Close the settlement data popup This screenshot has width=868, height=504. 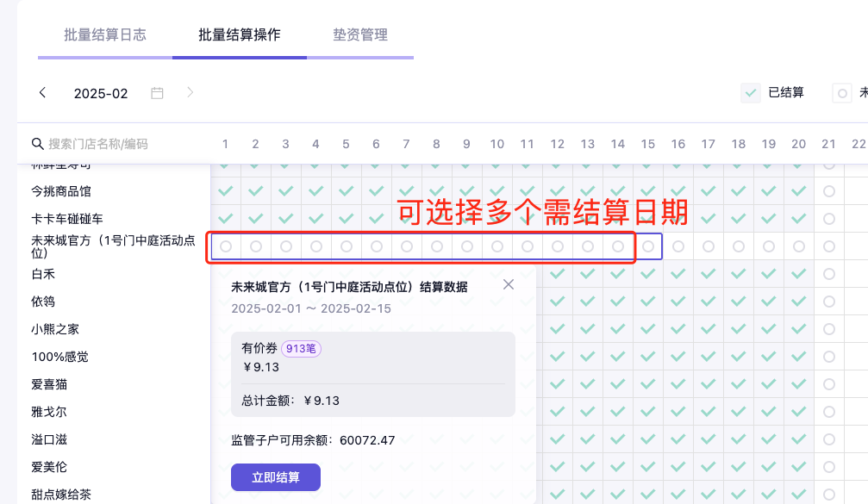(509, 284)
